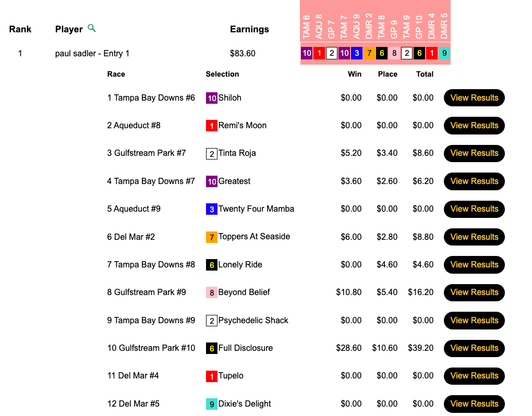Select the turquoise 9 swatch in header strip
This screenshot has width=532, height=416.
pyautogui.click(x=444, y=53)
